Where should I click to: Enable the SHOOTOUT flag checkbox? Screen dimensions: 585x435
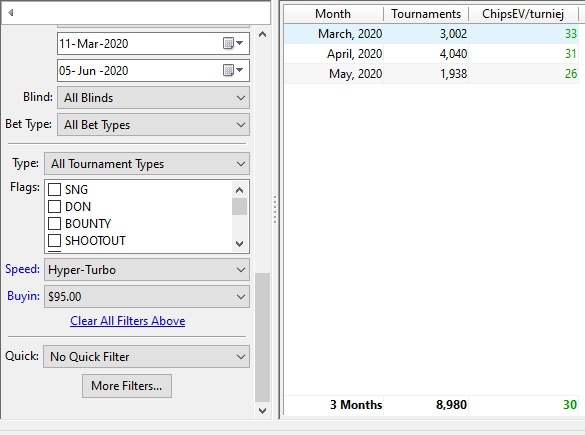click(x=54, y=241)
